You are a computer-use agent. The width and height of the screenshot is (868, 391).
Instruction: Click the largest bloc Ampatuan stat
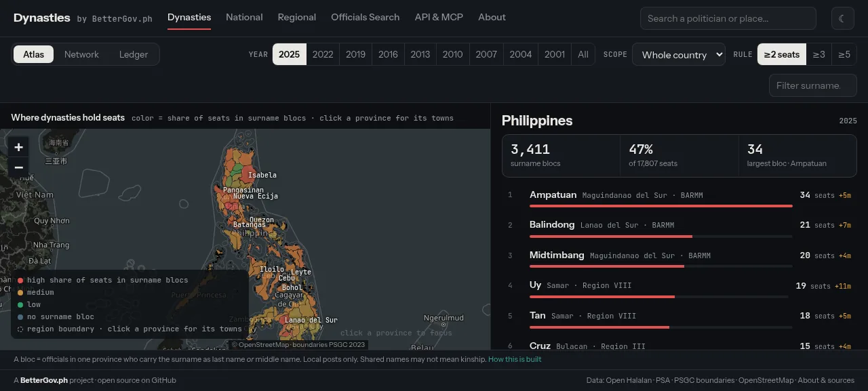click(797, 155)
